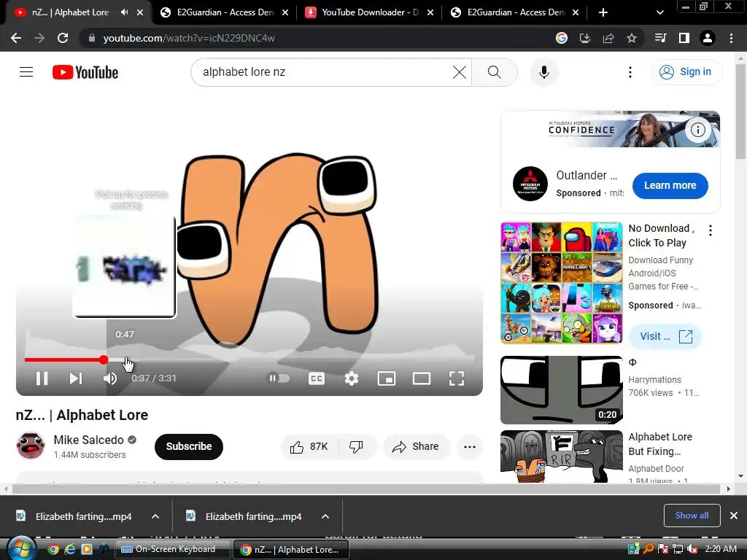Open ad info icon on Mitsubishi banner
Screen dimensions: 747x560
[698, 130]
